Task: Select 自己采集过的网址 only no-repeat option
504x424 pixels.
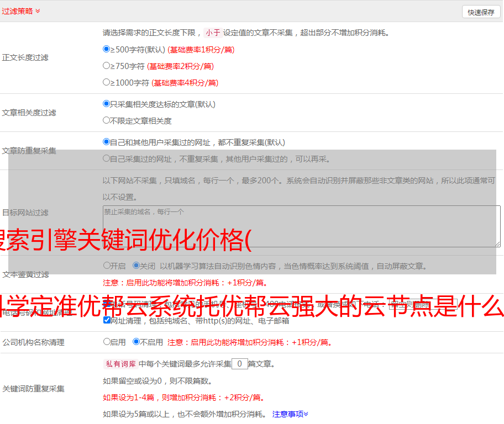Action: (x=107, y=158)
